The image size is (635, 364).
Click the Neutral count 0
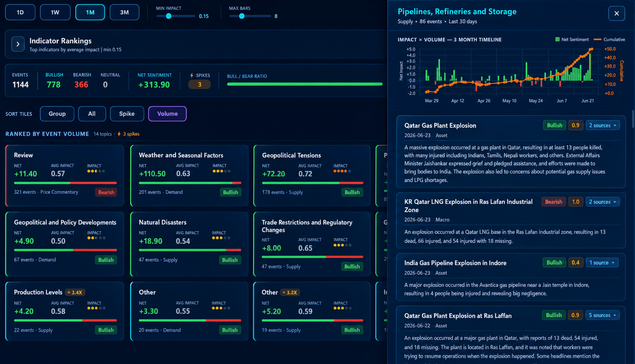point(105,85)
